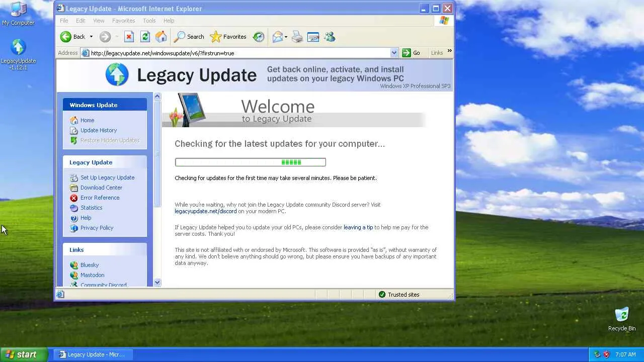Refresh the page using the Refresh icon
This screenshot has height=362, width=644.
(145, 37)
